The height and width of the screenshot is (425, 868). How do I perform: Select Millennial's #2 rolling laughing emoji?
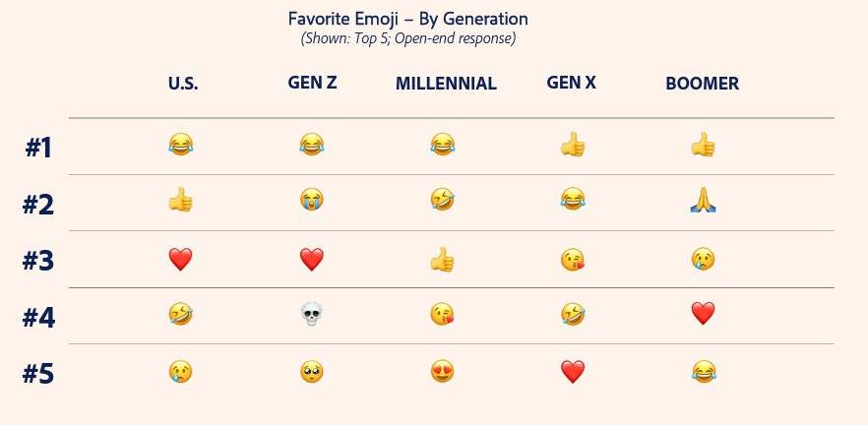(442, 199)
